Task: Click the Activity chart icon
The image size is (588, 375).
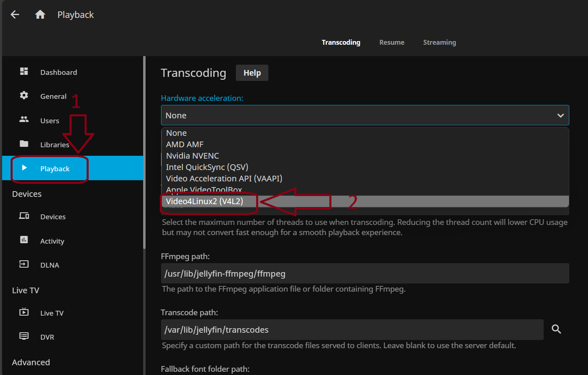Action: point(24,241)
